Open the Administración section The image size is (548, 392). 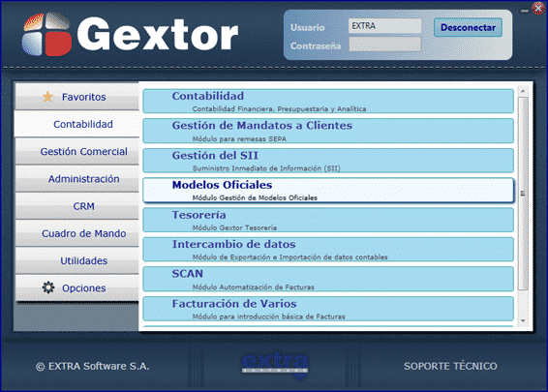[x=76, y=178]
